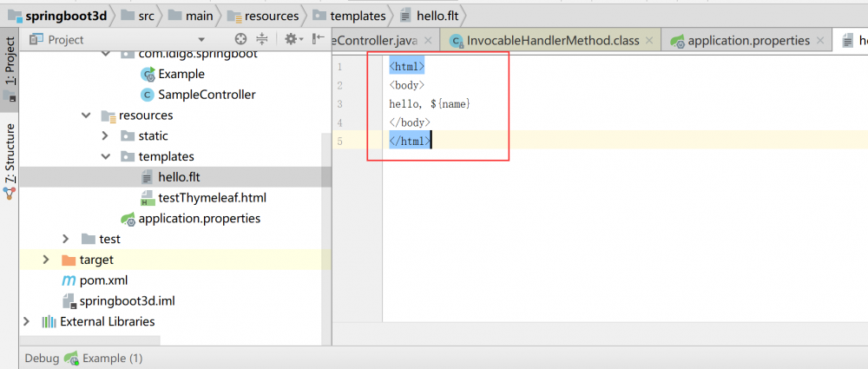This screenshot has height=369, width=868.
Task: Open the Project panel settings gear
Action: 291,39
